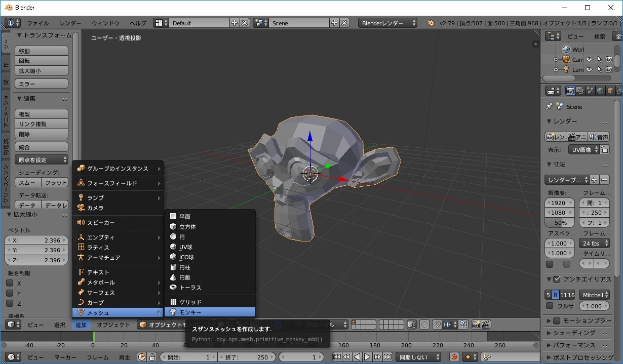Select Plane (平面) in mesh submenu
This screenshot has height=364, width=623.
[210, 217]
